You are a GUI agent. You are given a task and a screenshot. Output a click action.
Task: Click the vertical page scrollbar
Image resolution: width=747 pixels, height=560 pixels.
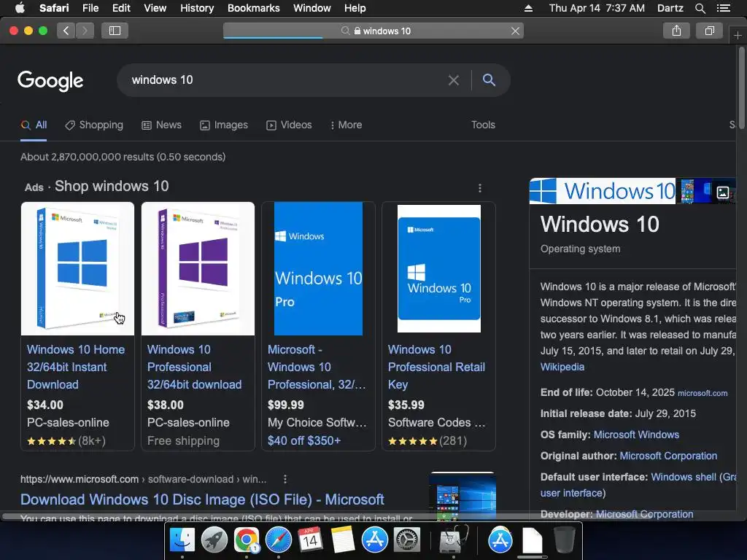pyautogui.click(x=742, y=87)
